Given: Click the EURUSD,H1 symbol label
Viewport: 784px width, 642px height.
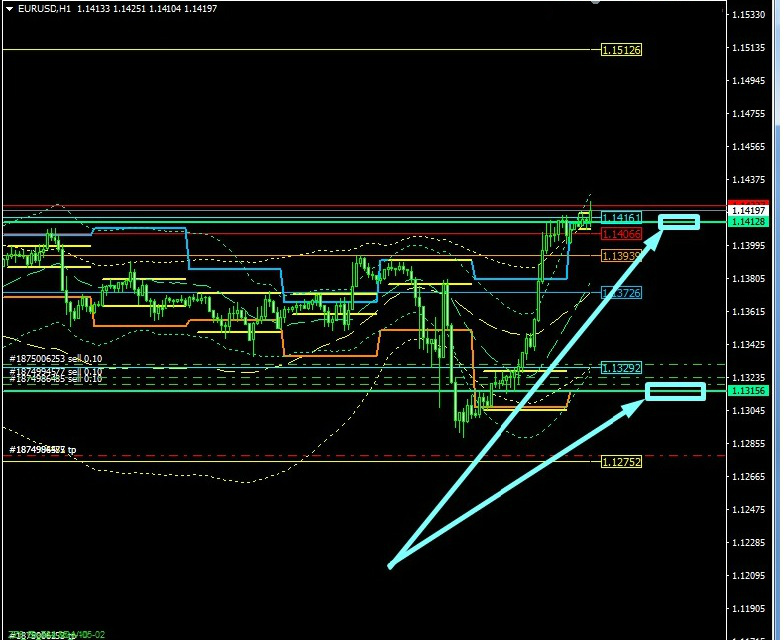Looking at the screenshot, I should point(45,9).
